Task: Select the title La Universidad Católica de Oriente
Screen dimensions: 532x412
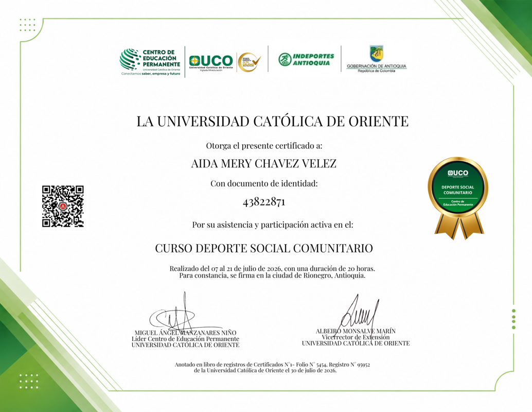Action: coord(273,121)
